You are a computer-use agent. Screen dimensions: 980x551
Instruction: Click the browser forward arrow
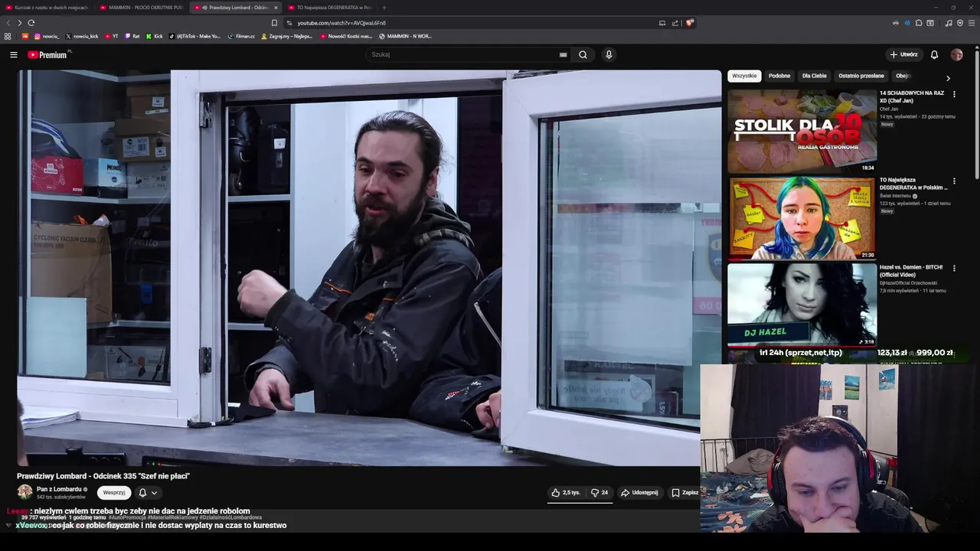[x=20, y=23]
